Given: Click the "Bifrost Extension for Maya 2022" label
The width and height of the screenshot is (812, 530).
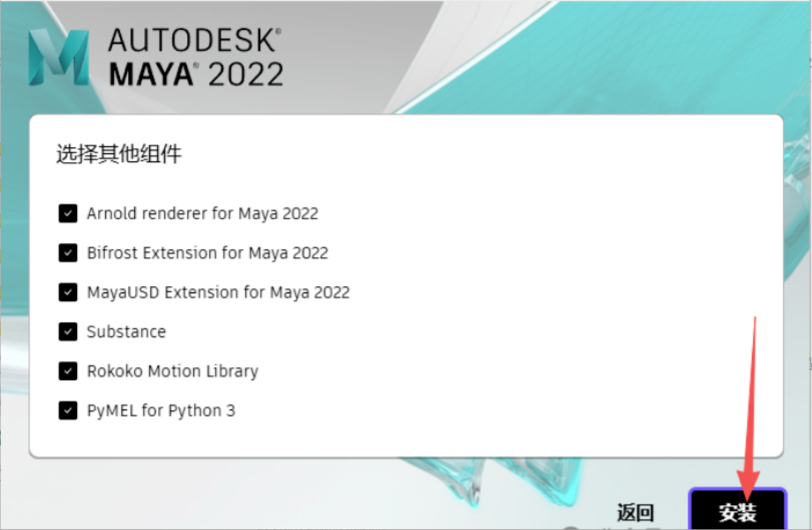Looking at the screenshot, I should [207, 253].
